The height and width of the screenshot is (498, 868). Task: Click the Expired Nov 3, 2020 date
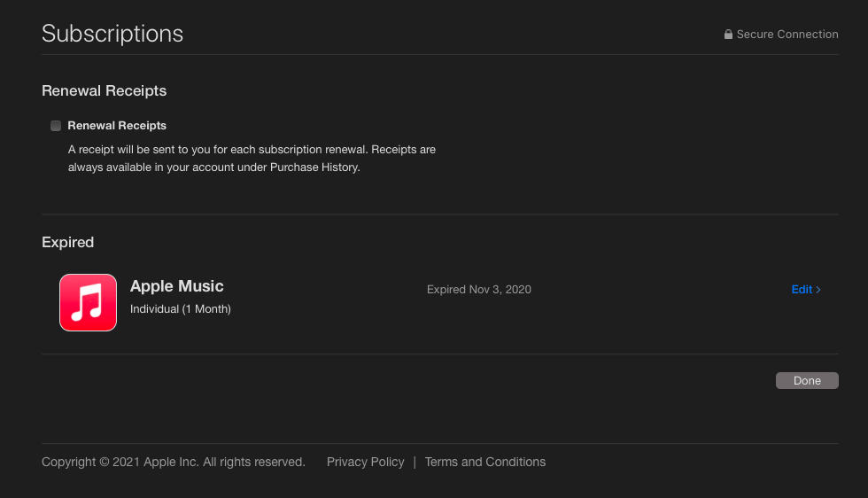coord(478,290)
